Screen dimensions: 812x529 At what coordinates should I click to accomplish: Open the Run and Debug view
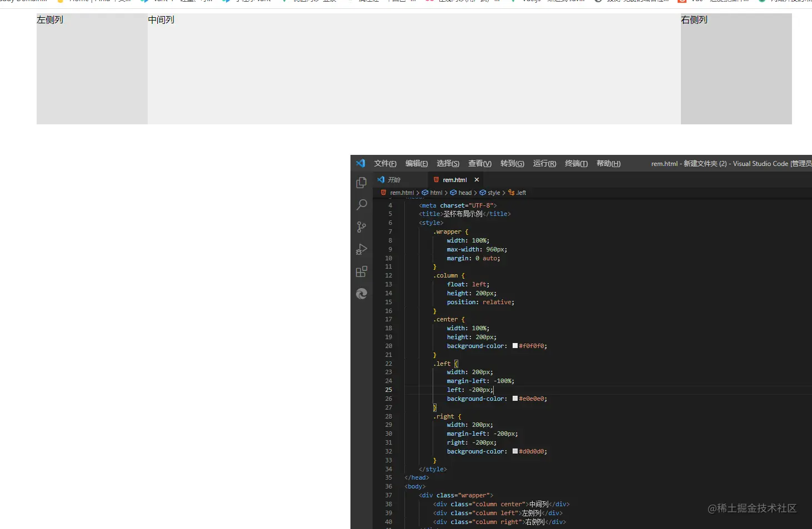coord(362,249)
